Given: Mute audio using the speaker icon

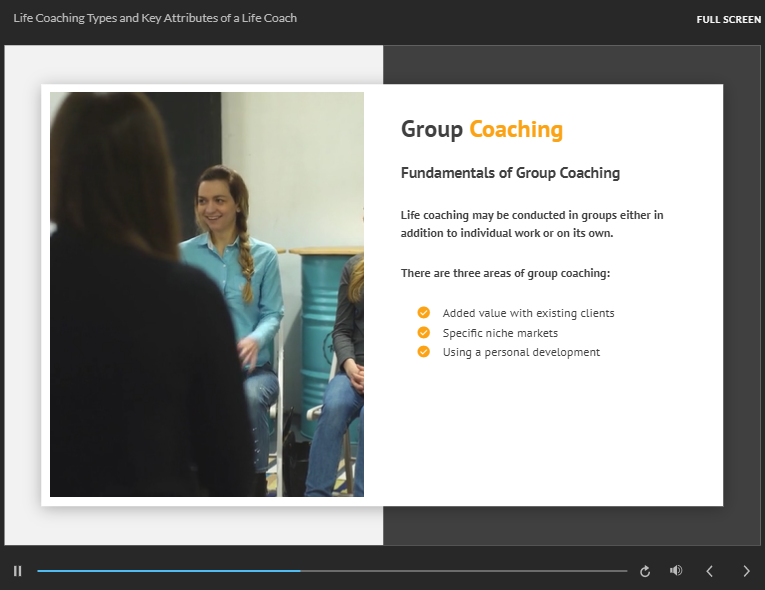Looking at the screenshot, I should point(676,570).
